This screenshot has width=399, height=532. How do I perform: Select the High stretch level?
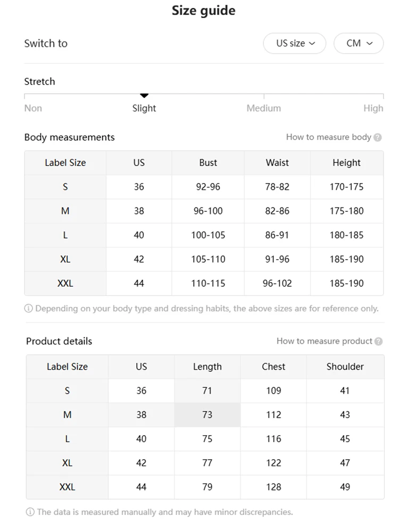pyautogui.click(x=373, y=108)
